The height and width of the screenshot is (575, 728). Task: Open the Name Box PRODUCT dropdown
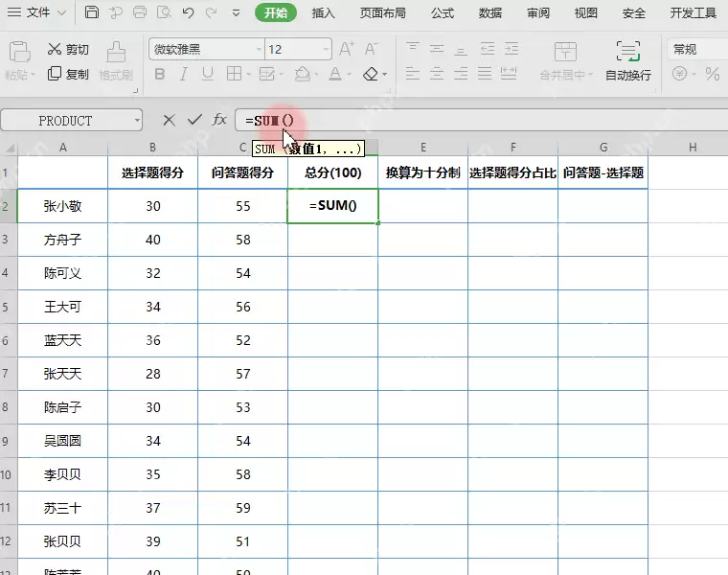pyautogui.click(x=137, y=121)
